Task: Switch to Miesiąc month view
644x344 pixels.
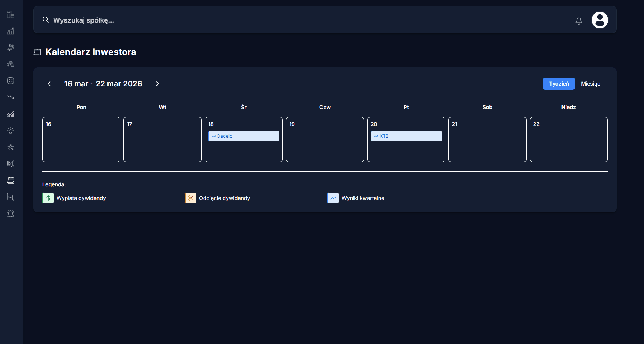Action: point(590,84)
